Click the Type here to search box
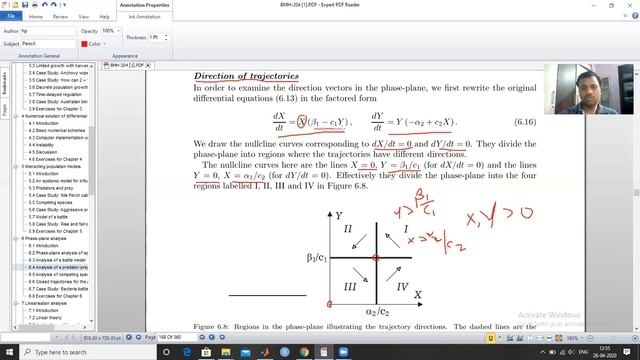This screenshot has height=360, width=640. point(88,352)
